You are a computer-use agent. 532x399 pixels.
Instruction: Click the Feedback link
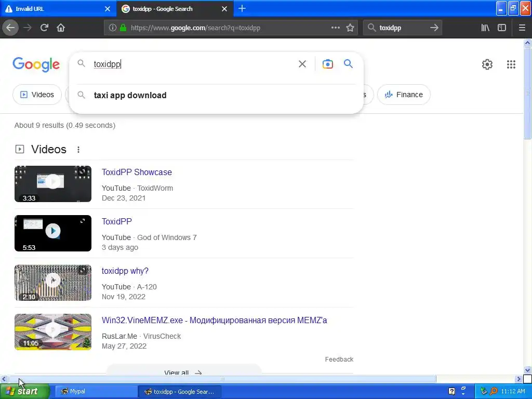pos(339,360)
